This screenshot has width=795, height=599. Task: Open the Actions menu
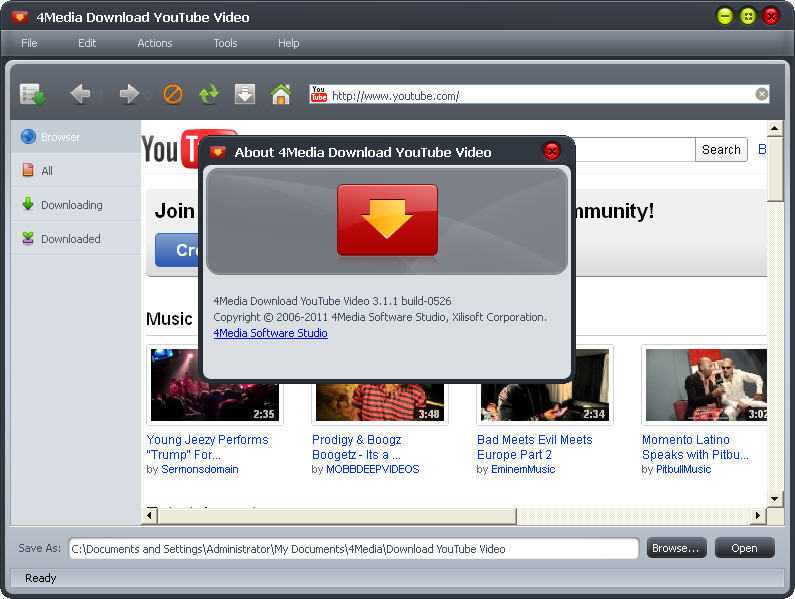point(155,43)
